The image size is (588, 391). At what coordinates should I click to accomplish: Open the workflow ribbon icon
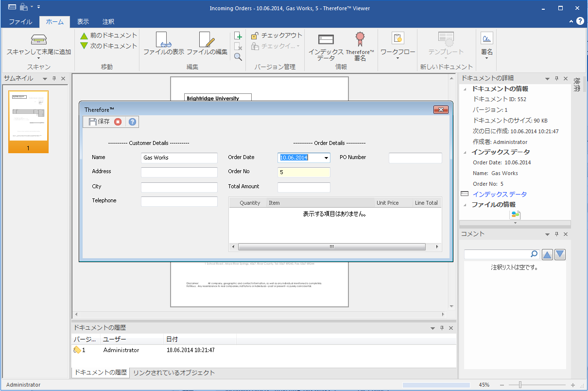(398, 39)
